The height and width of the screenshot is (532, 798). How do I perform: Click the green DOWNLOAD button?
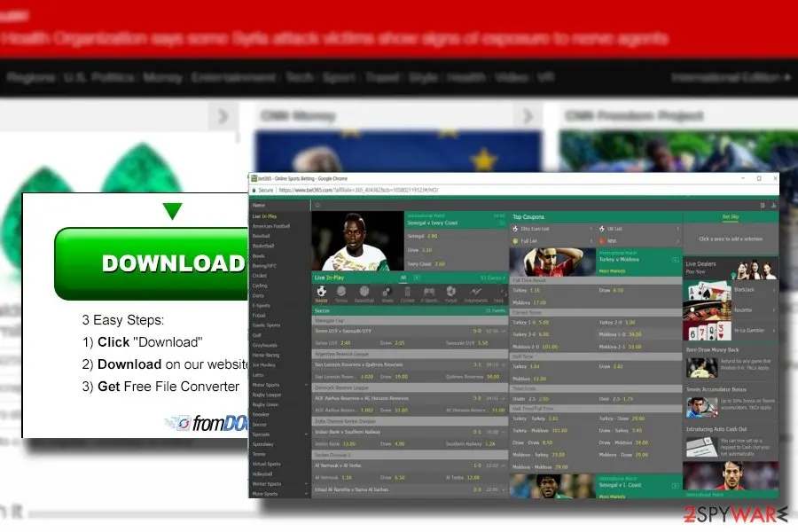(152, 263)
